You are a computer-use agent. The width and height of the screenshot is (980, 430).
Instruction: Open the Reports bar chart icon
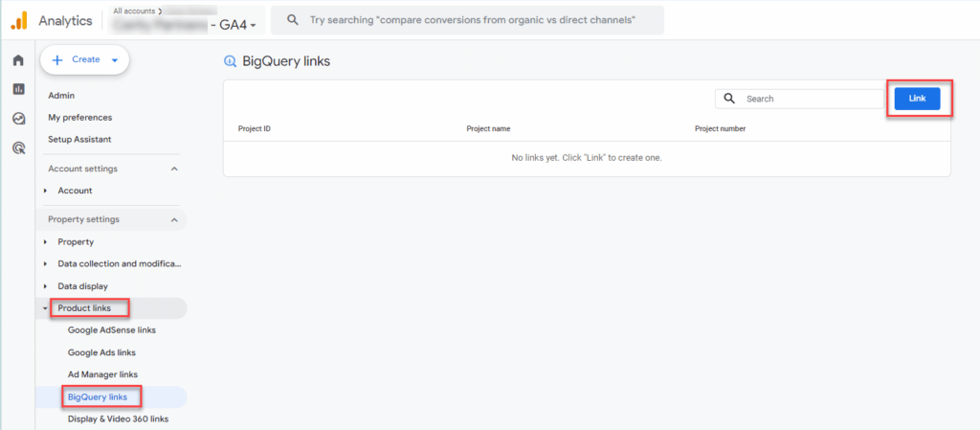(18, 89)
